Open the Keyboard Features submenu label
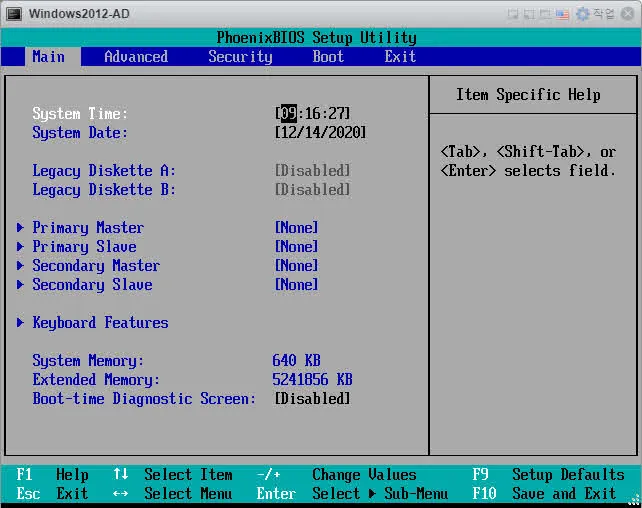642x508 pixels. [100, 323]
